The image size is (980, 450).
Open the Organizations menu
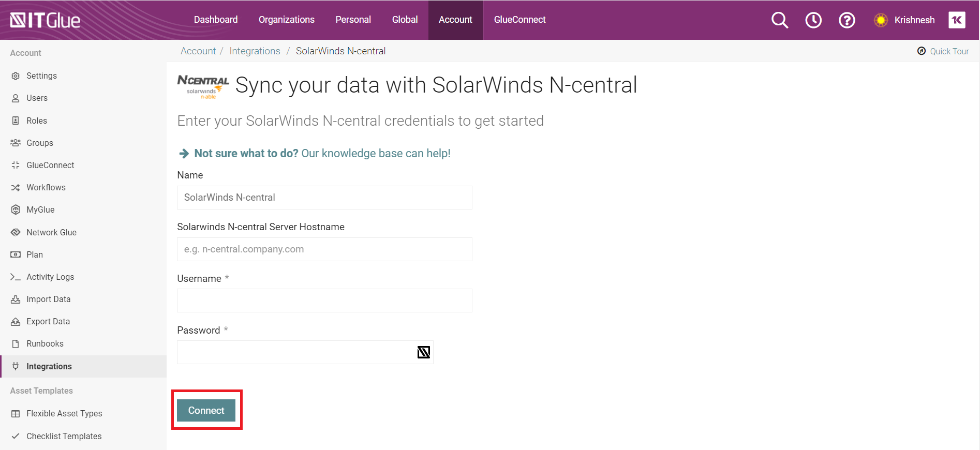click(287, 20)
